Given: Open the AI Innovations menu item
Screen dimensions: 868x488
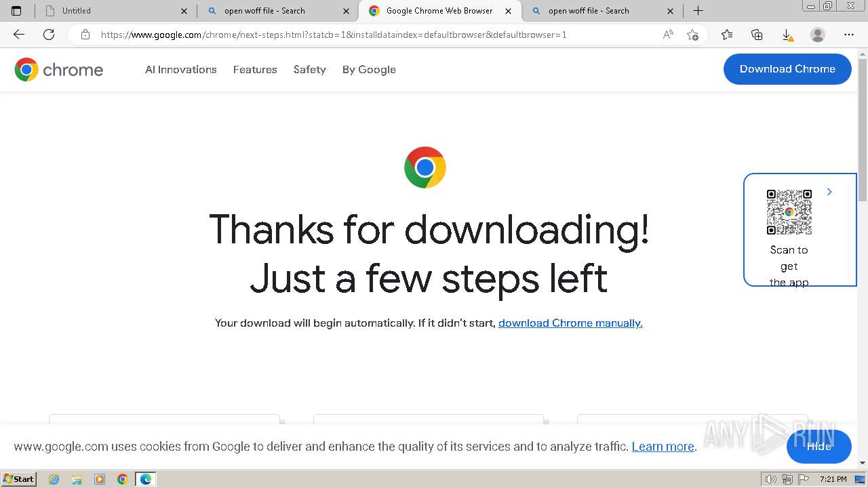Looking at the screenshot, I should coord(181,69).
